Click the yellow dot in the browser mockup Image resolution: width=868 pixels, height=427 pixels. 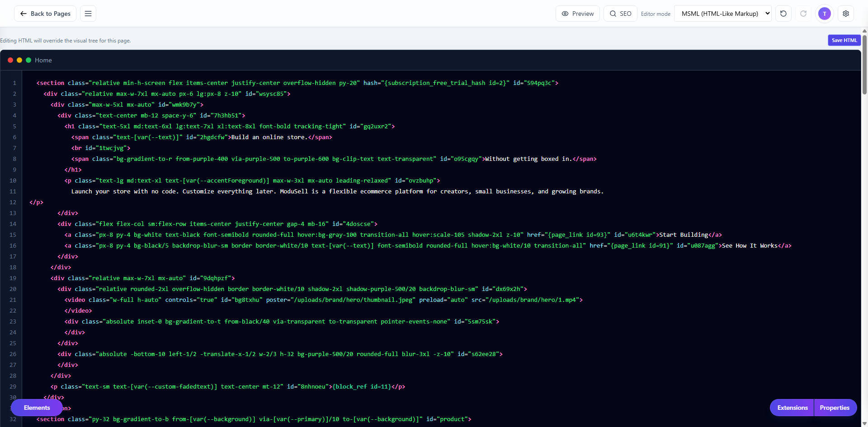[x=19, y=60]
